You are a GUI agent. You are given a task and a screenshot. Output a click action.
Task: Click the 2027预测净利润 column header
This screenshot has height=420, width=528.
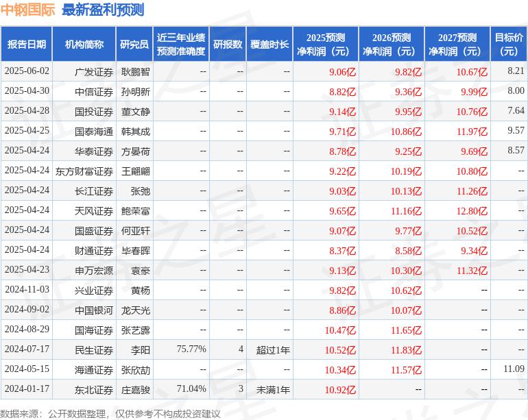click(457, 44)
